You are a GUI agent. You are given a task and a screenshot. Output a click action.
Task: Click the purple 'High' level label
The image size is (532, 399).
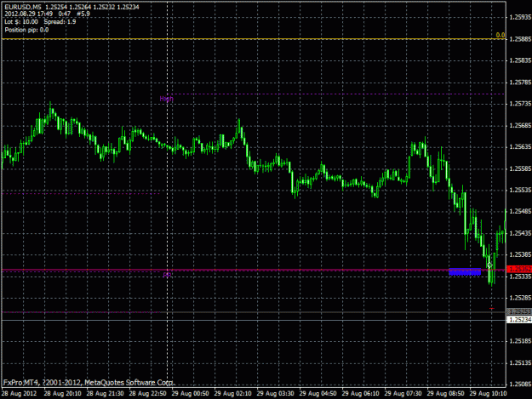pos(166,99)
